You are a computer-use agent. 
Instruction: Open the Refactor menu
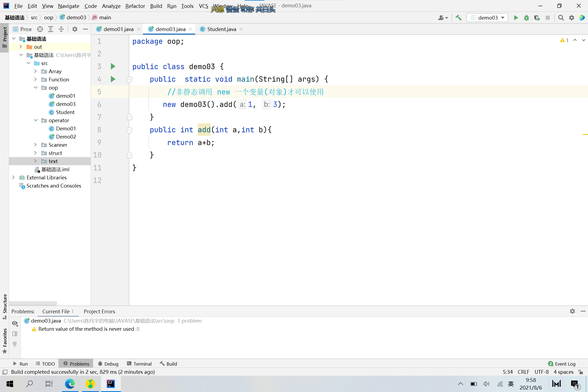(135, 6)
